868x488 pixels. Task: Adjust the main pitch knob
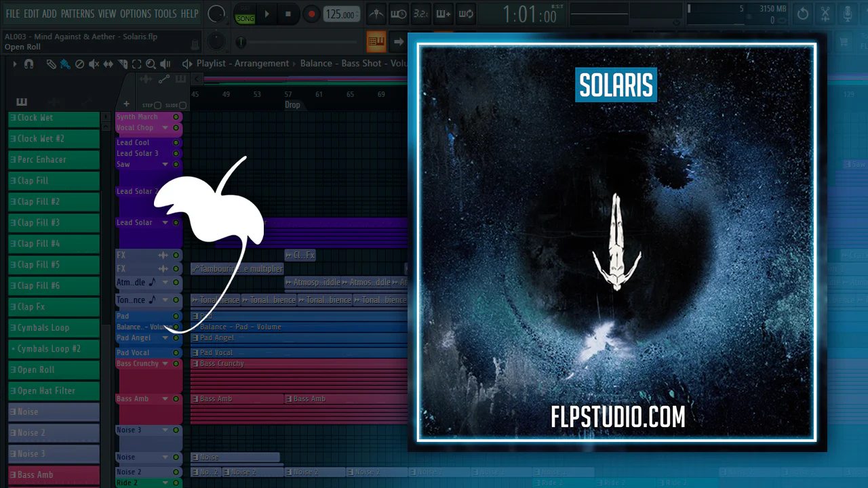pos(216,42)
